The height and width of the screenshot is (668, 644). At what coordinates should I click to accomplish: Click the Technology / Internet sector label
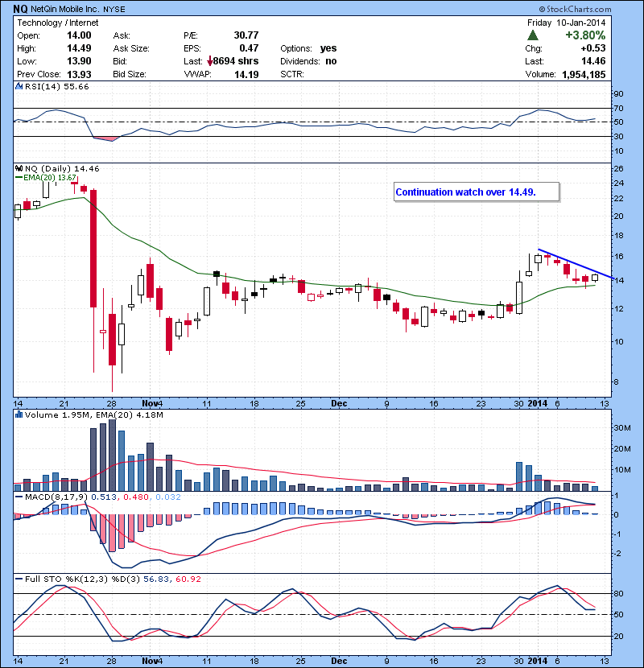click(57, 23)
